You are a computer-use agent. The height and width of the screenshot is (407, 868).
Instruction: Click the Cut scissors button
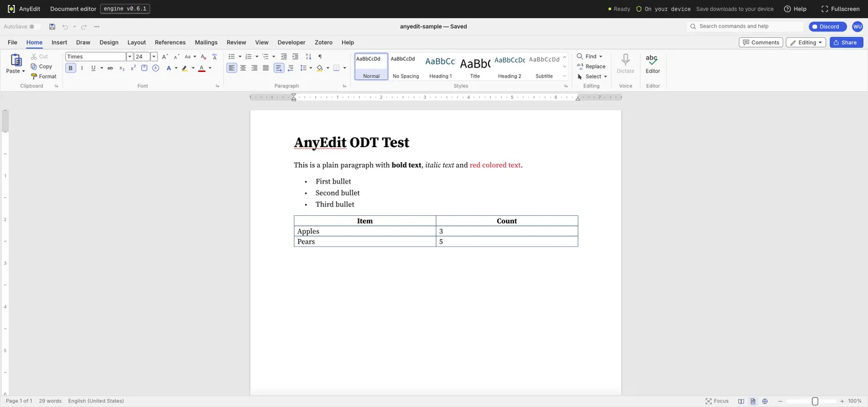point(39,56)
